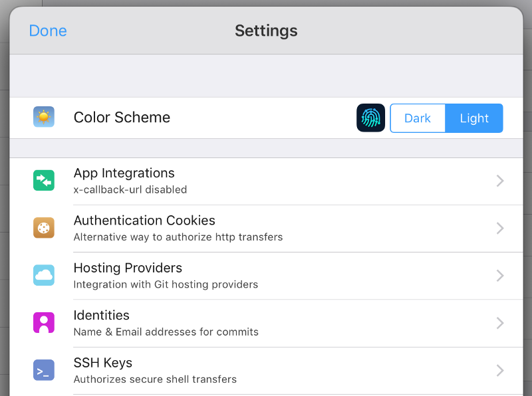Click the sun Color Scheme icon
The width and height of the screenshot is (532, 396).
44,117
